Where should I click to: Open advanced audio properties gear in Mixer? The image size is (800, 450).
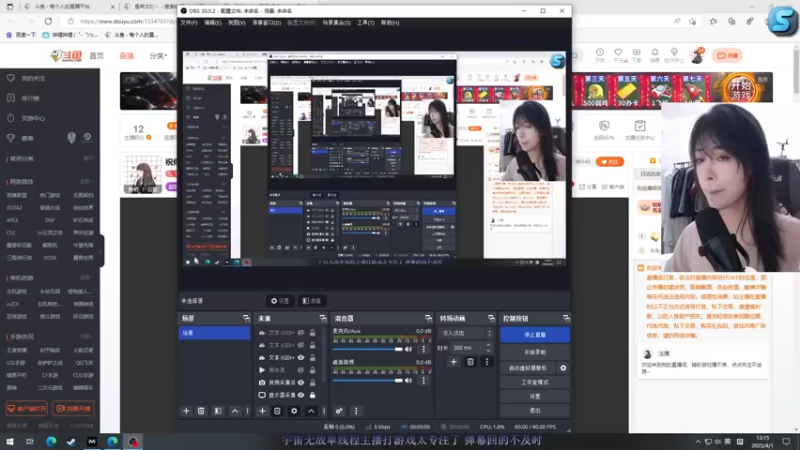[339, 411]
